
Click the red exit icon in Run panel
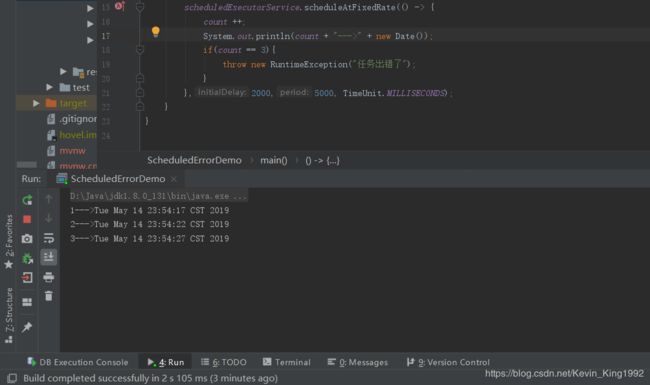[27, 277]
